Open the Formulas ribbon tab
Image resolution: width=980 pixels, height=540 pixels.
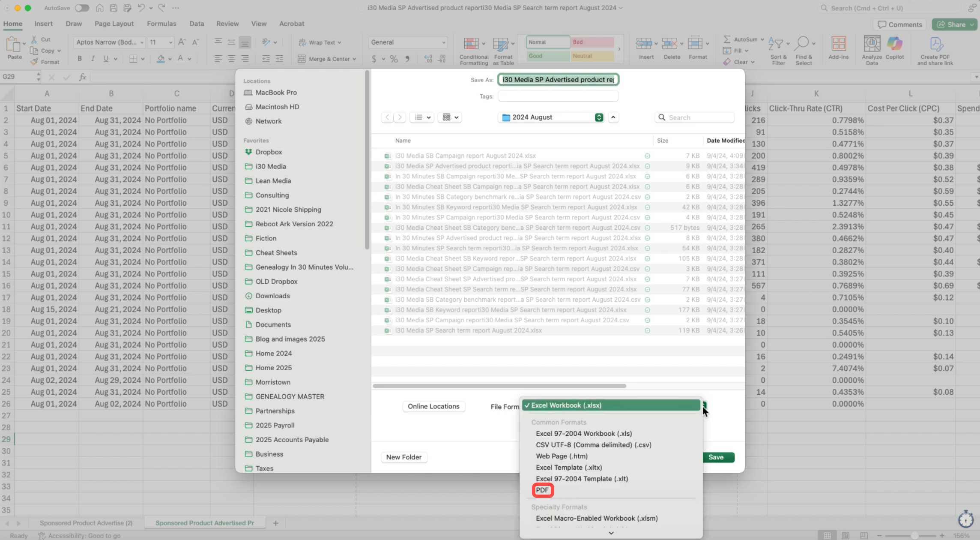click(161, 24)
